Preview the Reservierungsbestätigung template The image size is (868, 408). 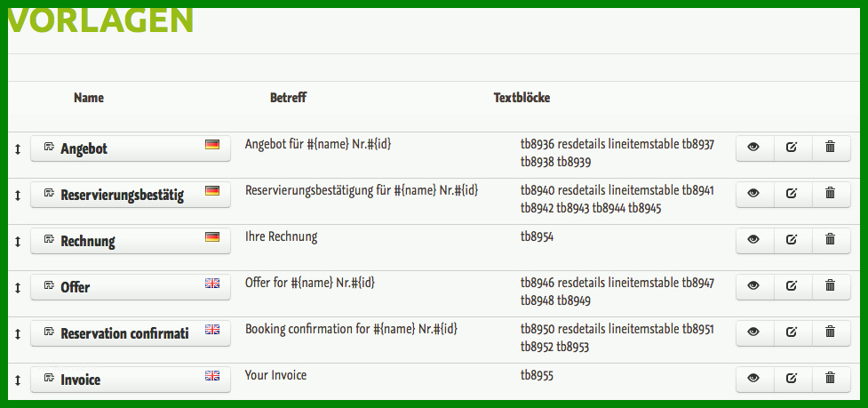[x=754, y=194]
